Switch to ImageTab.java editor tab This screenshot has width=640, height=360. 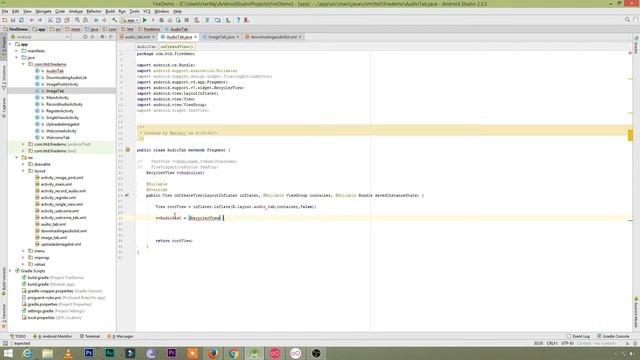221,37
